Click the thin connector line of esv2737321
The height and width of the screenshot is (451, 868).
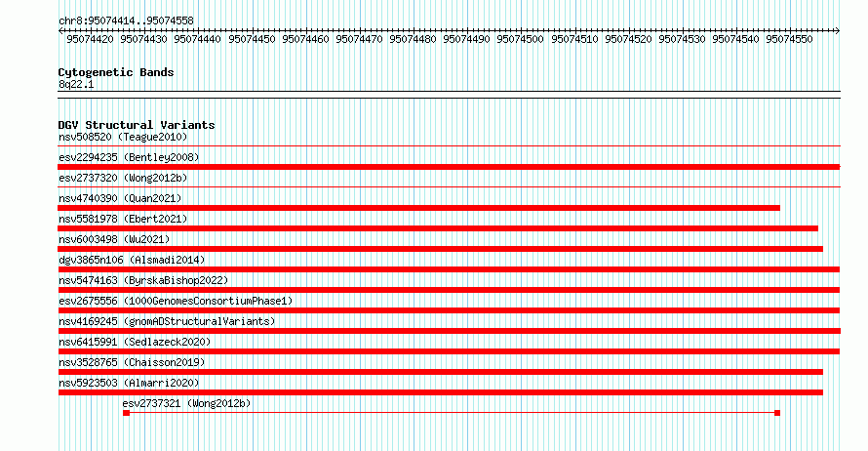coord(452,413)
